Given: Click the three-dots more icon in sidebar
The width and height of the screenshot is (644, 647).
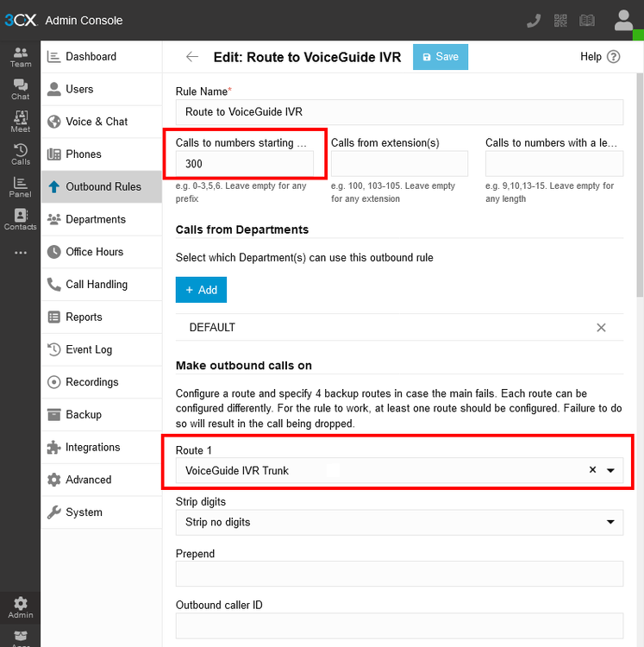Looking at the screenshot, I should pyautogui.click(x=20, y=253).
